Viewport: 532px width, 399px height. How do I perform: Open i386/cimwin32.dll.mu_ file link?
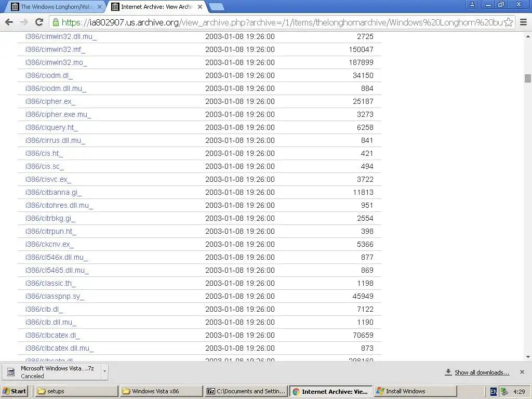tap(61, 37)
